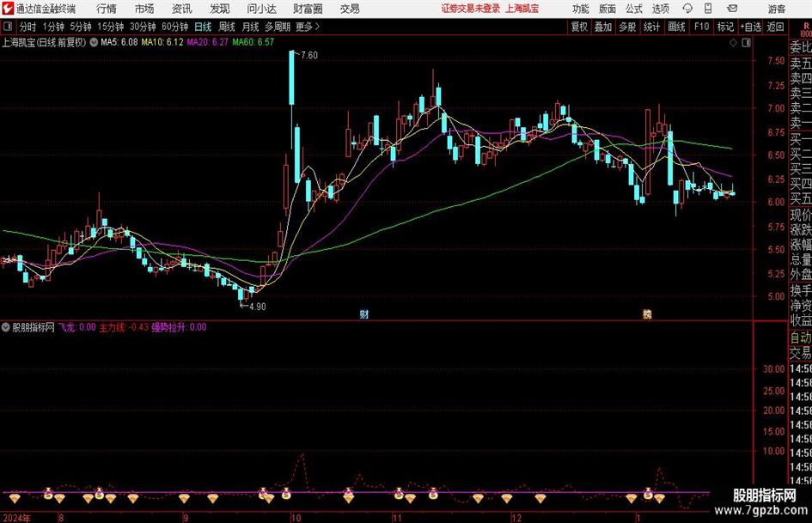Click the 7.60 high price label
Image resolution: width=812 pixels, height=523 pixels.
point(309,56)
